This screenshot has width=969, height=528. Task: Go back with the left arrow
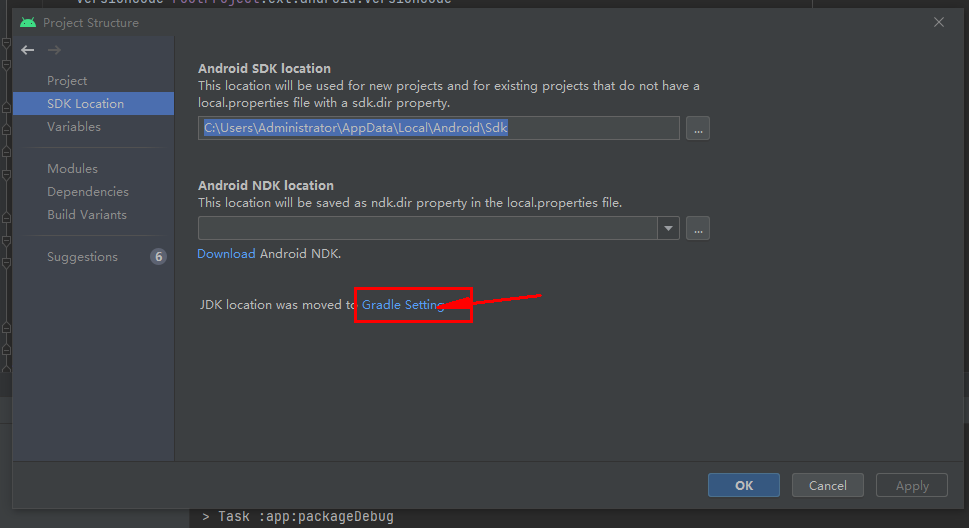(x=28, y=50)
